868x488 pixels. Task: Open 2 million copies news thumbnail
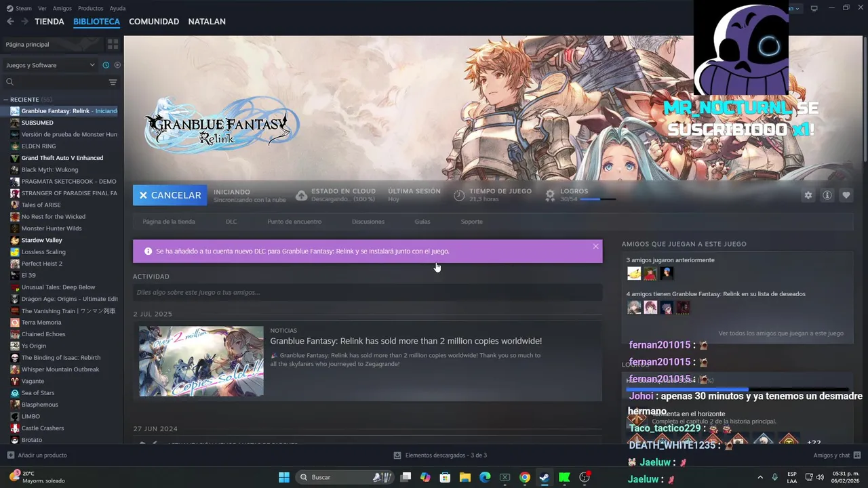[x=201, y=361]
